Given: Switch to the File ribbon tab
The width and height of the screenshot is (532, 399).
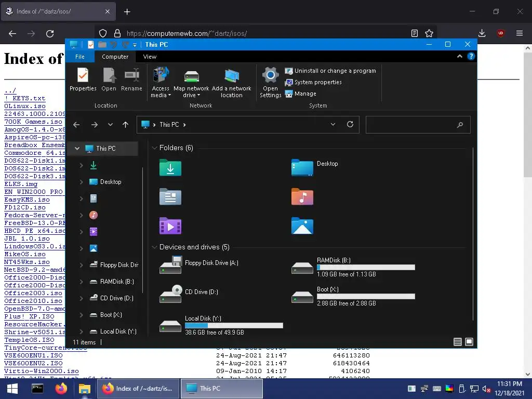Looking at the screenshot, I should (79, 57).
